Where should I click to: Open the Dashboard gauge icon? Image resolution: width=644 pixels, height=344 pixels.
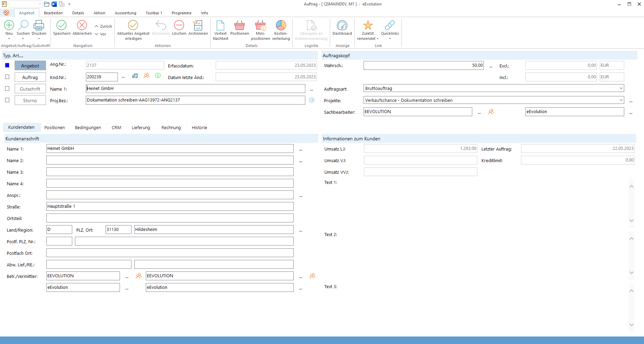pos(342,25)
